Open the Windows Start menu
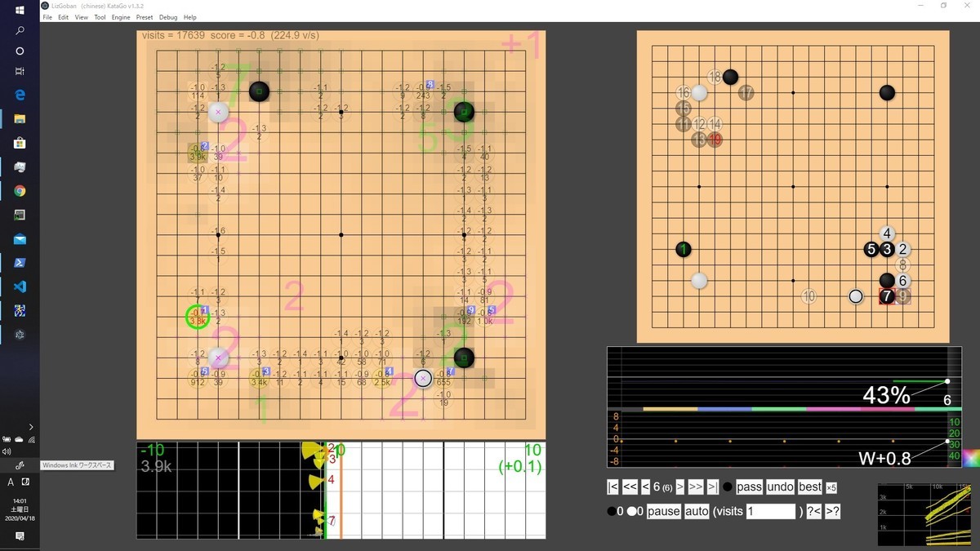 tap(20, 9)
